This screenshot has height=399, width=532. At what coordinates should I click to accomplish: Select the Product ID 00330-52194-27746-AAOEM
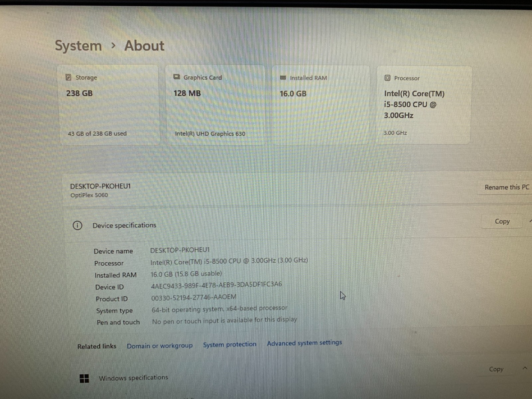194,297
